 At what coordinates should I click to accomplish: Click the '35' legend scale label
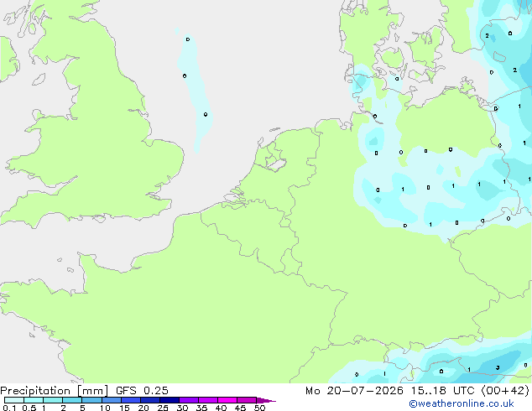(201, 408)
